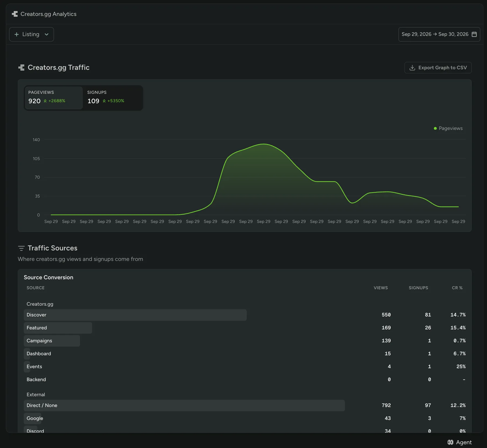Click the download icon on Export button
487x448 pixels.
click(412, 68)
